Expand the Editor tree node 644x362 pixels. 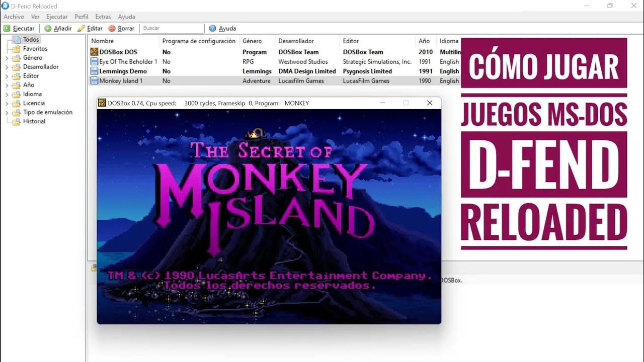click(x=7, y=76)
